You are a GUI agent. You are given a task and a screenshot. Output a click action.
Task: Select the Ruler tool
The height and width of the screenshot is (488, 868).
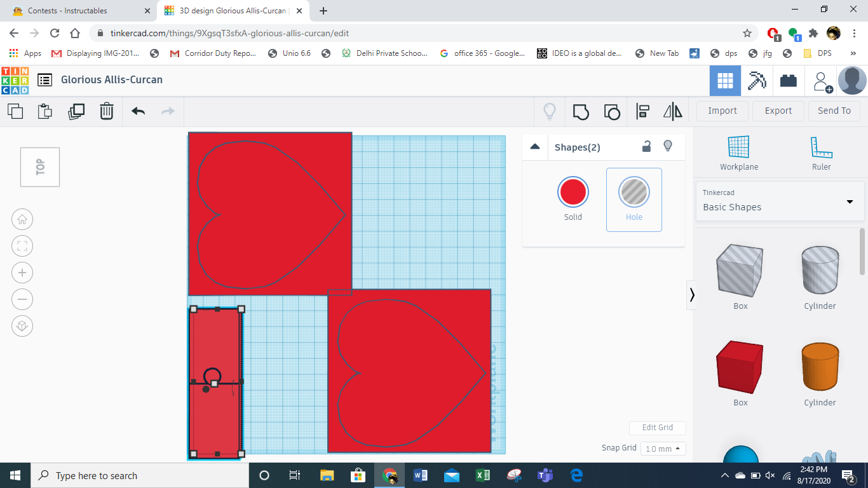822,154
